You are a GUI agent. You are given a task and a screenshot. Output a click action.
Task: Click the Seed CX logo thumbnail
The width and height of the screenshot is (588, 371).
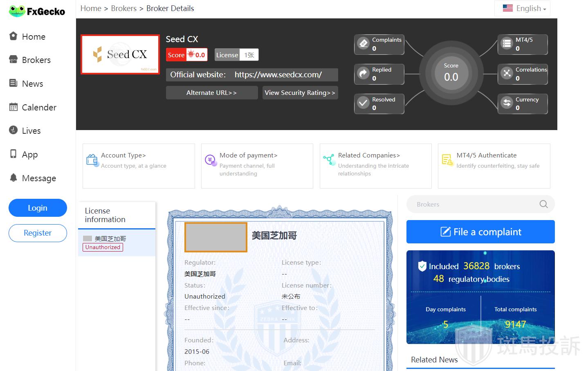120,54
